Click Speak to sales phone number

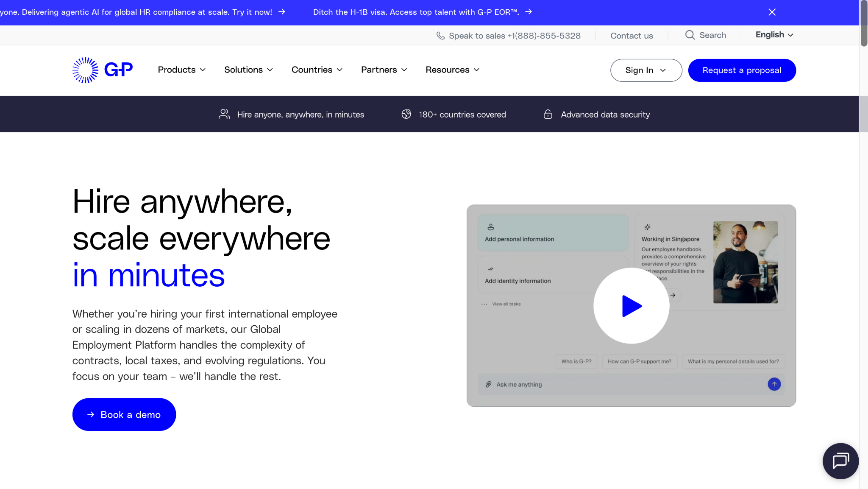coord(515,36)
